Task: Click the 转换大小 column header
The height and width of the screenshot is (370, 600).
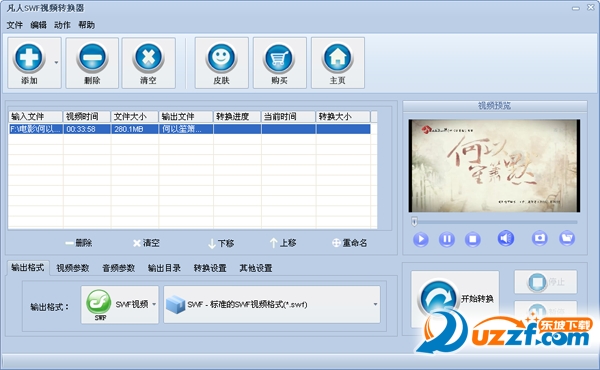Action: (x=343, y=116)
